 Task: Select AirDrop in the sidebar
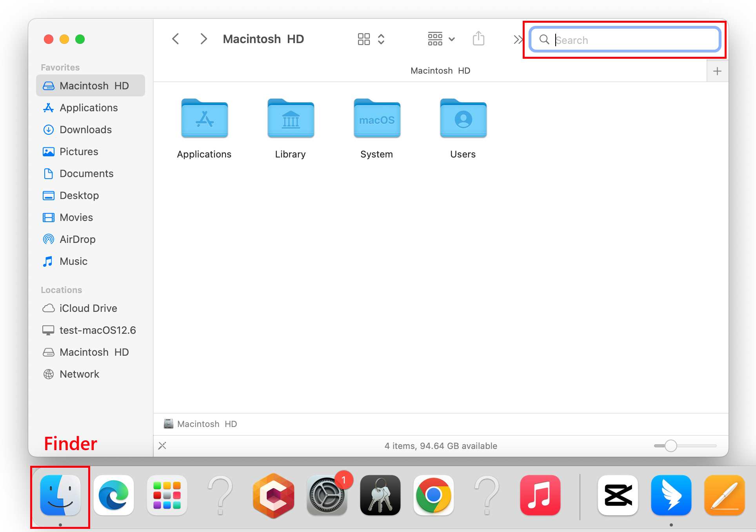[x=78, y=239]
